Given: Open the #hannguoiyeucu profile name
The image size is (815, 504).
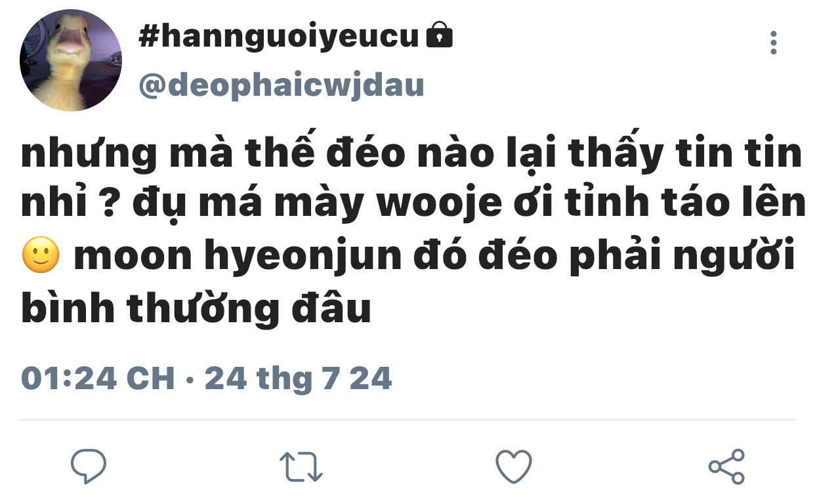Looking at the screenshot, I should [279, 37].
